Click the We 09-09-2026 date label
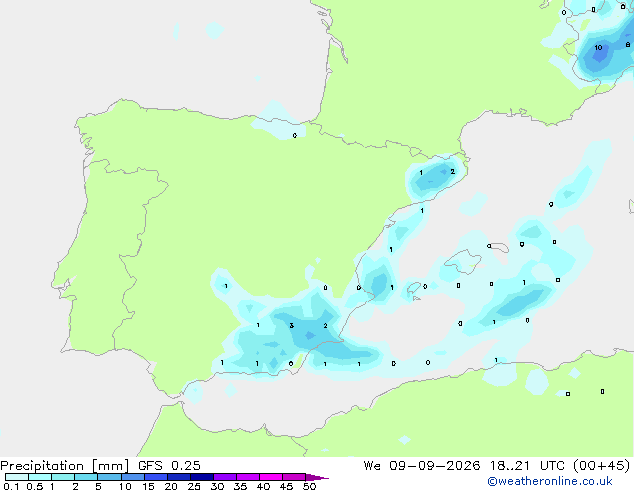Viewport: 634px width, 490px height. click(x=422, y=466)
